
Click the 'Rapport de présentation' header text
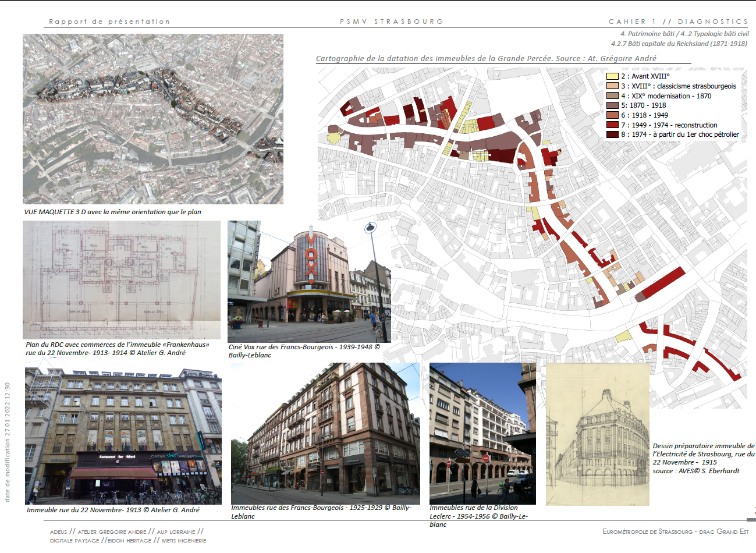[x=109, y=22]
